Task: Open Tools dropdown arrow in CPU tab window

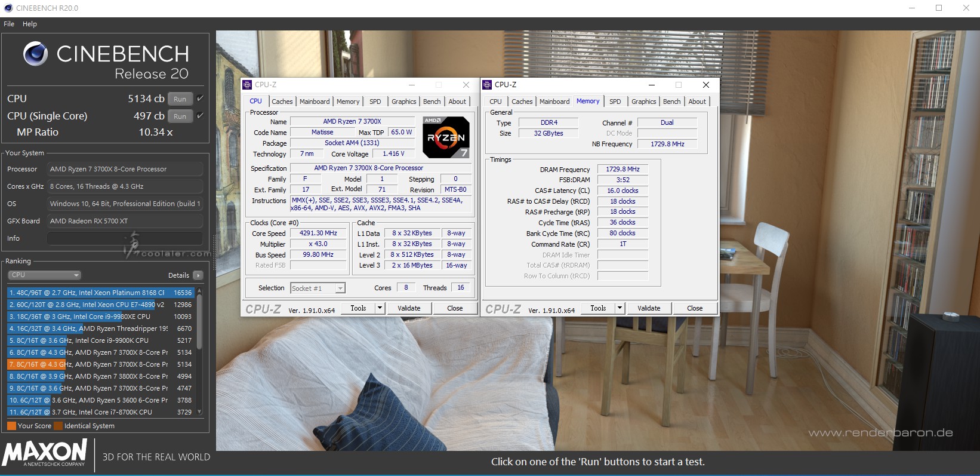Action: coord(380,308)
